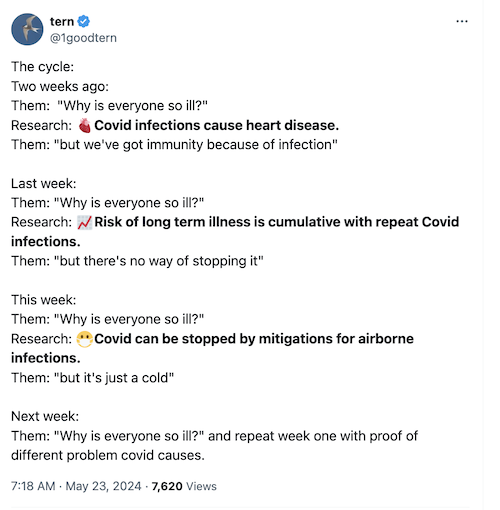This screenshot has width=500, height=510.
Task: Click the "Next week:" heading line
Action: pyautogui.click(x=45, y=416)
